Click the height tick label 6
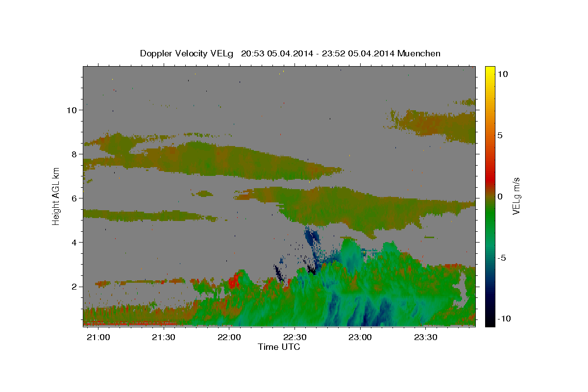 [75, 198]
